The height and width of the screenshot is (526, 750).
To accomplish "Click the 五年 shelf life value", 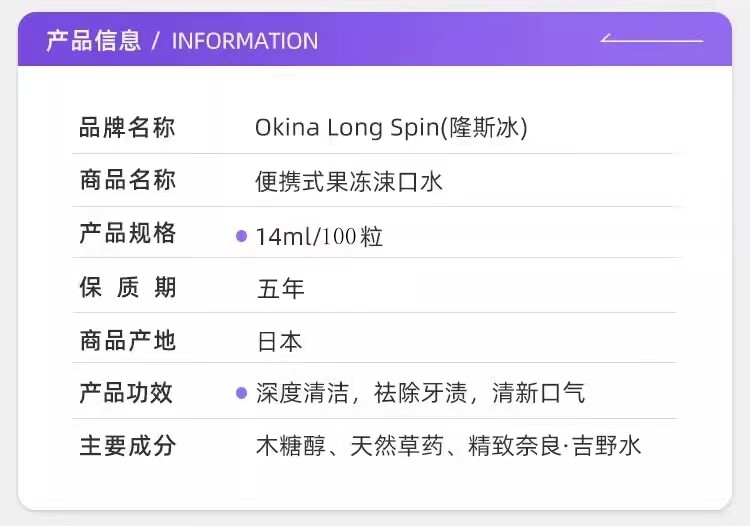I will click(280, 289).
